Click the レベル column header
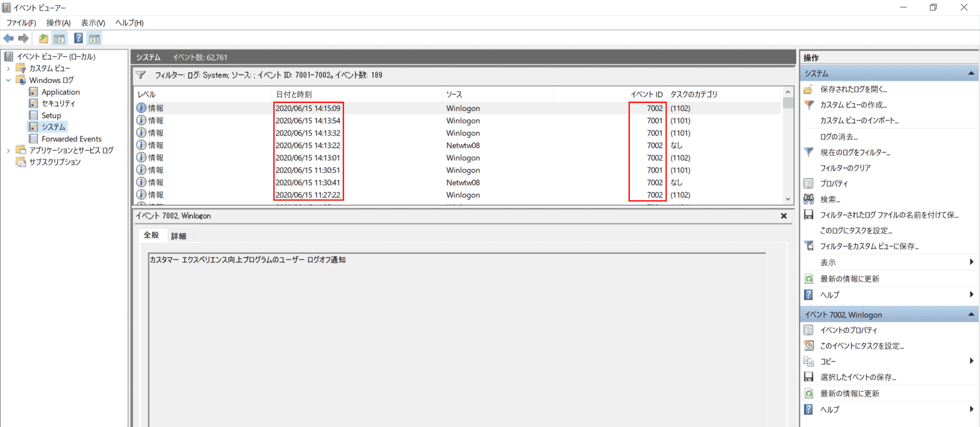980x427 pixels. (x=203, y=94)
